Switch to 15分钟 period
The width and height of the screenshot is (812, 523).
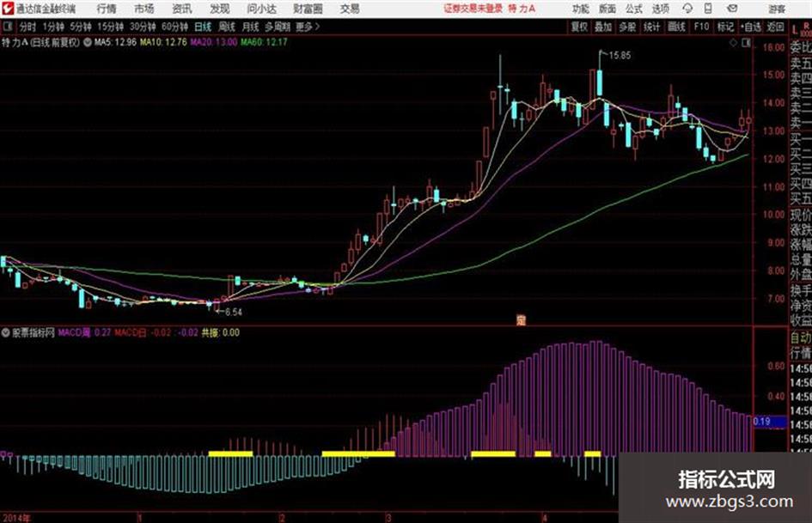click(110, 27)
